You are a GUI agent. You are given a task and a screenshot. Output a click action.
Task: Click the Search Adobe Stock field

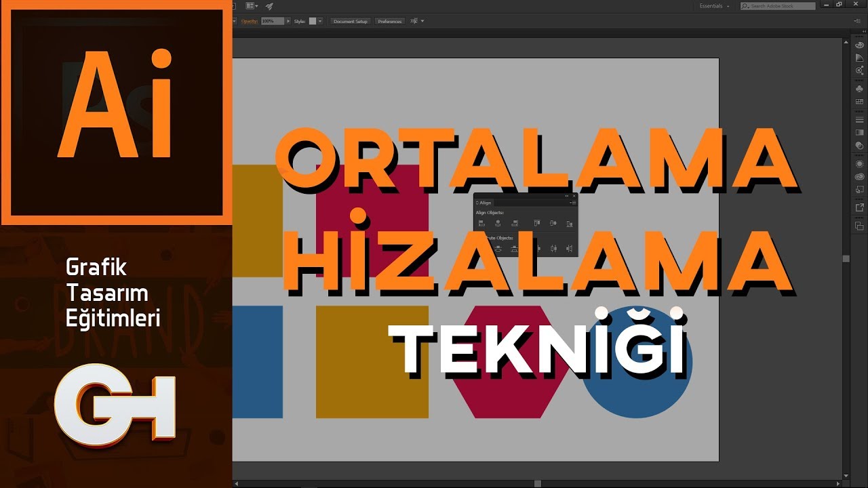pyautogui.click(x=778, y=6)
